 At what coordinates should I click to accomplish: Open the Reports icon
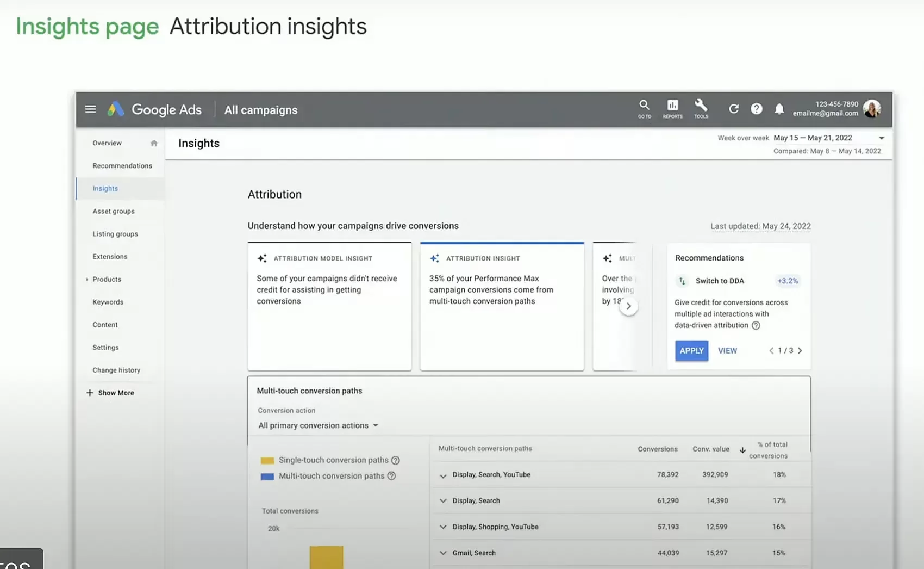672,109
